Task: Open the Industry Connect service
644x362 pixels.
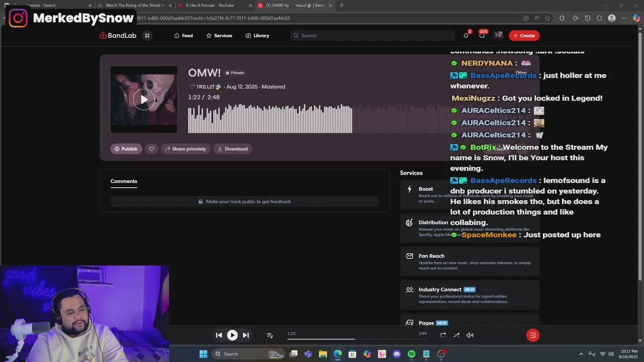Action: pos(470,295)
